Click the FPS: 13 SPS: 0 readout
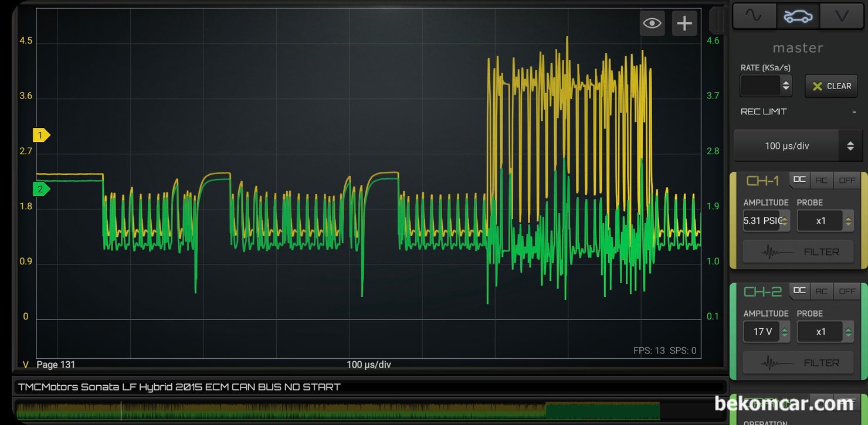868x425 pixels. [665, 351]
